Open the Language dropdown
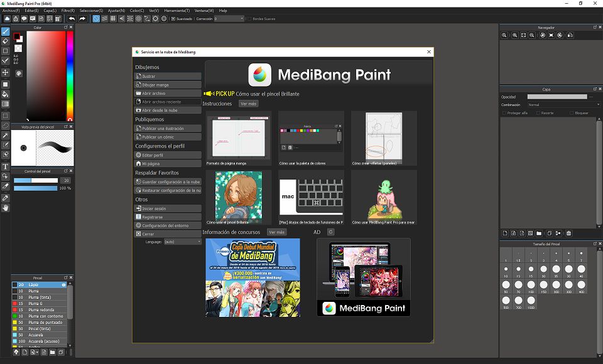 pos(183,242)
